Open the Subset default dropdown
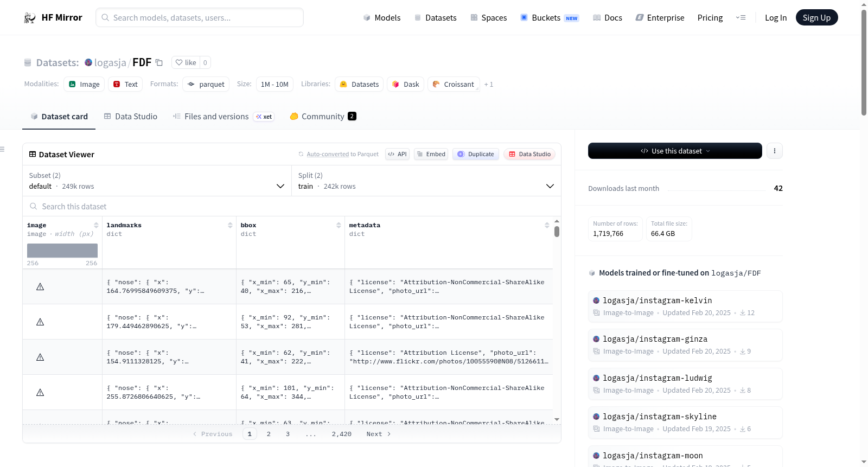This screenshot has width=868, height=467. click(157, 181)
